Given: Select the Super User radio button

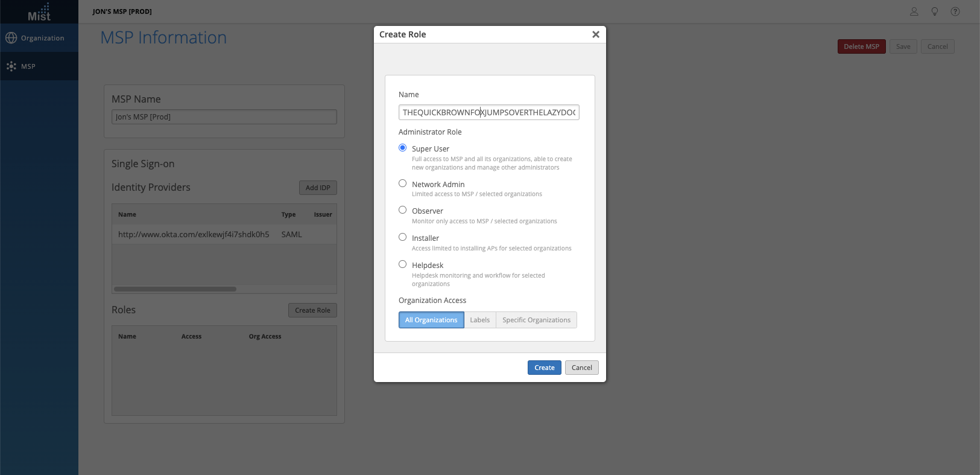Looking at the screenshot, I should coord(402,148).
